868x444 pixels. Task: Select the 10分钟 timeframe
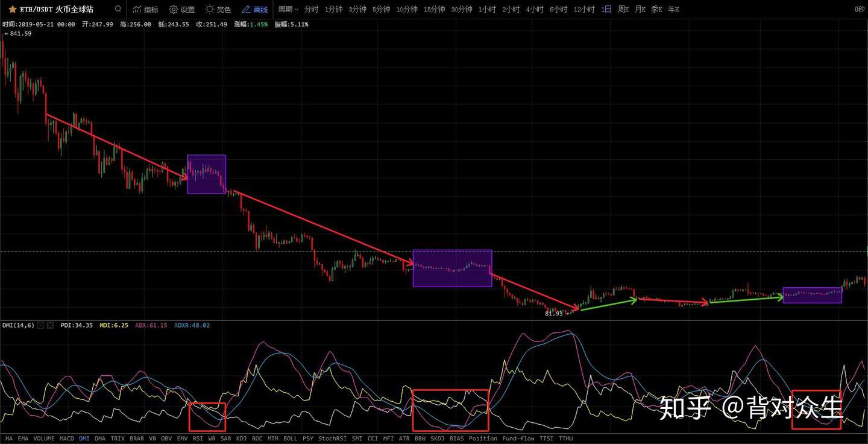tap(407, 10)
